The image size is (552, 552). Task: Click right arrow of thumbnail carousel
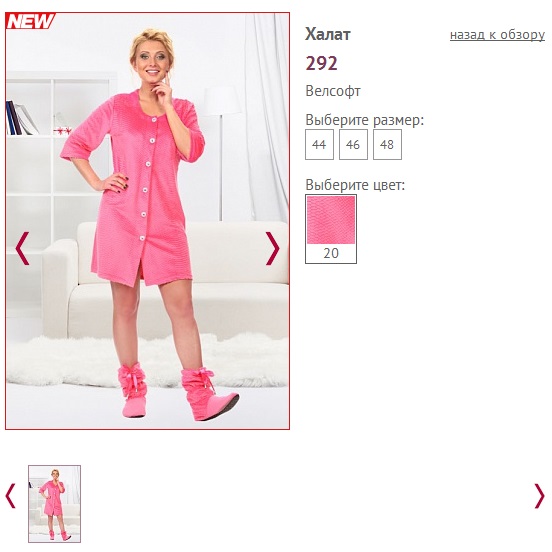539,496
